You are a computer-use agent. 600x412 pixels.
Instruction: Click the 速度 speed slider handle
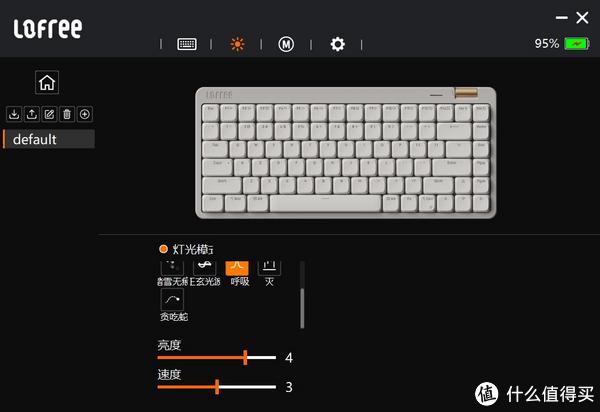coord(217,387)
